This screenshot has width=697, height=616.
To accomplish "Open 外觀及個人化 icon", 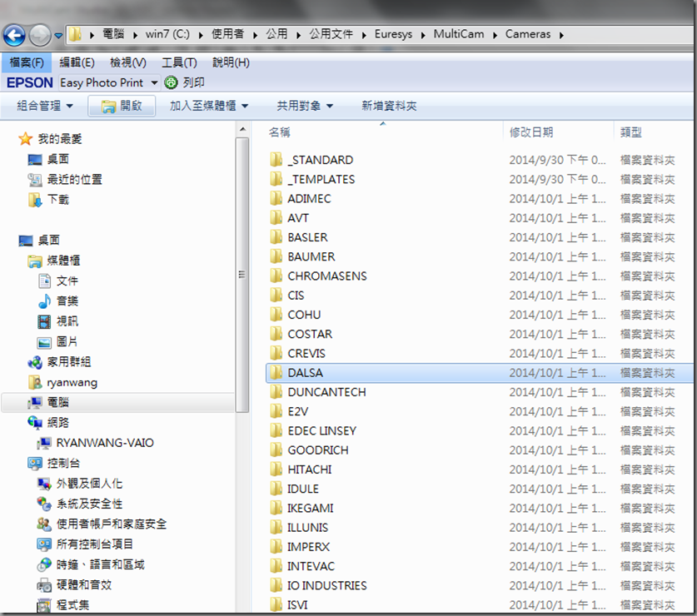I will [x=44, y=484].
